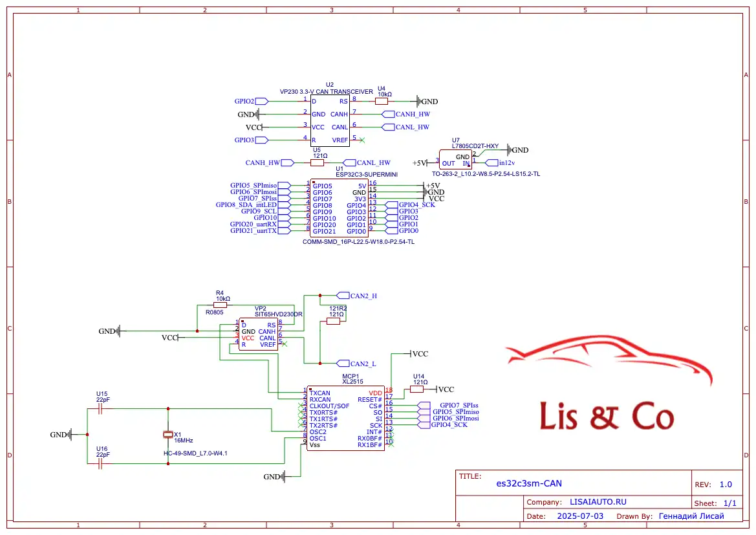
Task: Select the U16 22pF capacitor symbol
Action: coord(100,464)
